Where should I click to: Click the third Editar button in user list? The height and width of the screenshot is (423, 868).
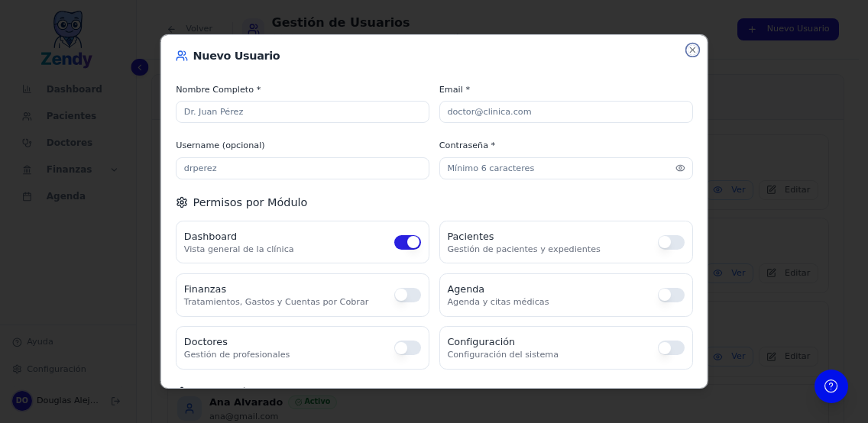coord(789,357)
